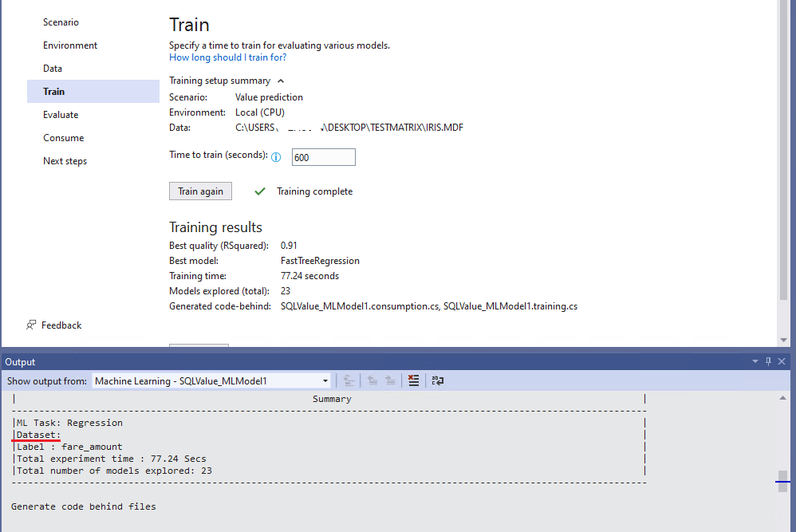Click the info icon beside Time to train

pyautogui.click(x=276, y=157)
